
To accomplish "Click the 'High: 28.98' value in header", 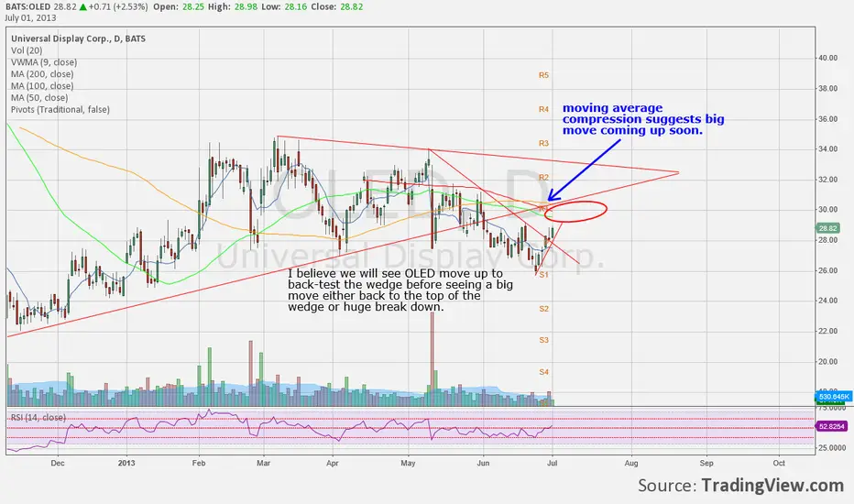I will pos(233,7).
